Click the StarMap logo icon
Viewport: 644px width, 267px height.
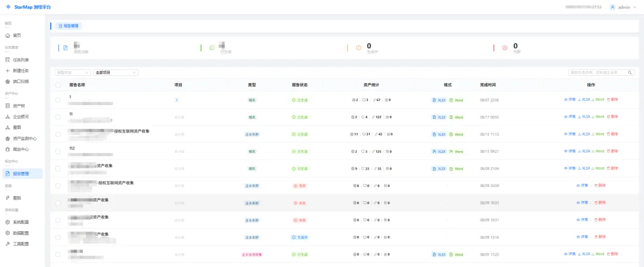coord(8,7)
